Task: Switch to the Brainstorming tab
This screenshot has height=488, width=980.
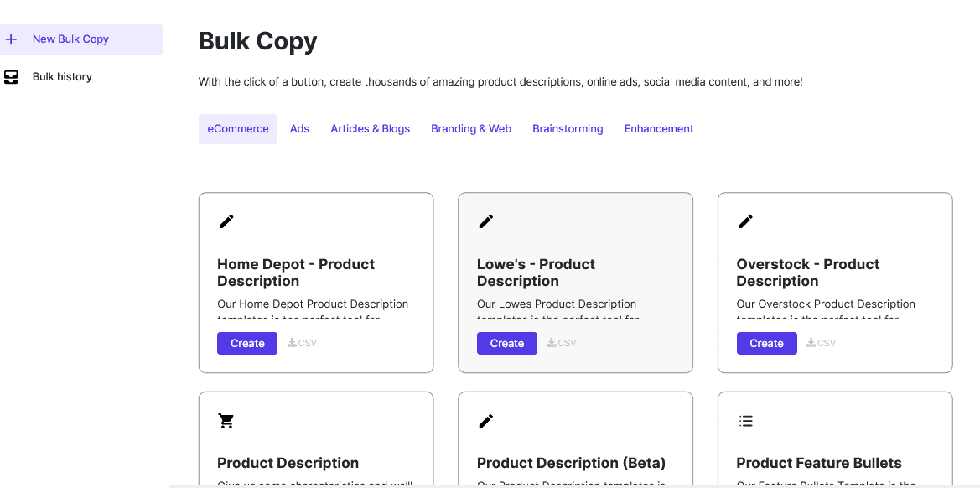Action: point(568,128)
